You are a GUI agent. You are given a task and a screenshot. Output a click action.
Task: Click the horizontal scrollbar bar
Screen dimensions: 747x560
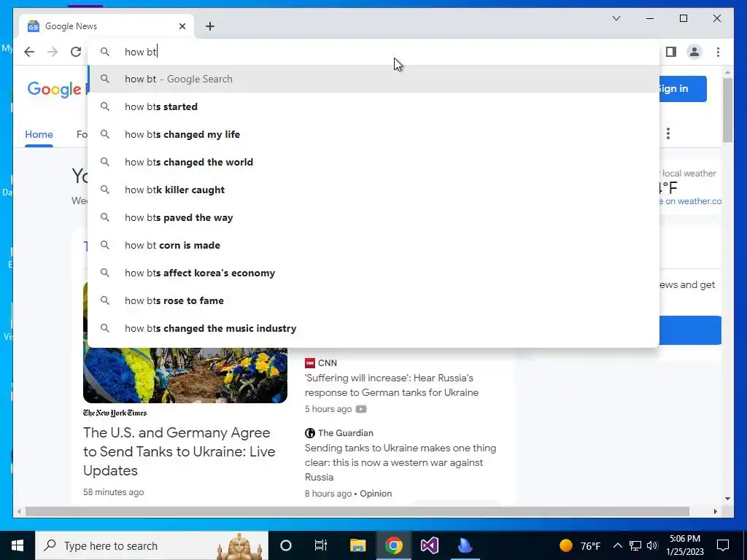point(357,511)
